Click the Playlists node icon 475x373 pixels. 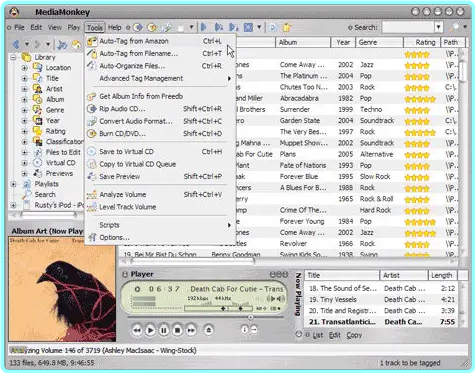pyautogui.click(x=27, y=184)
